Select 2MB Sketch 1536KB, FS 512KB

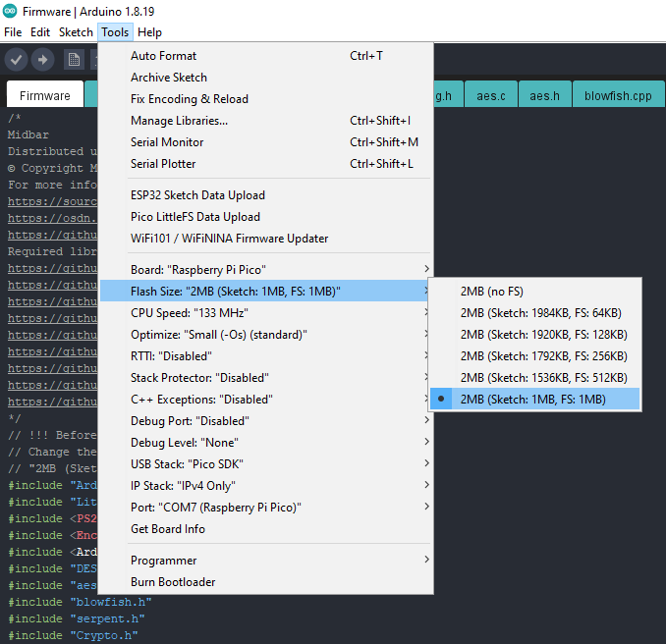[x=534, y=378]
